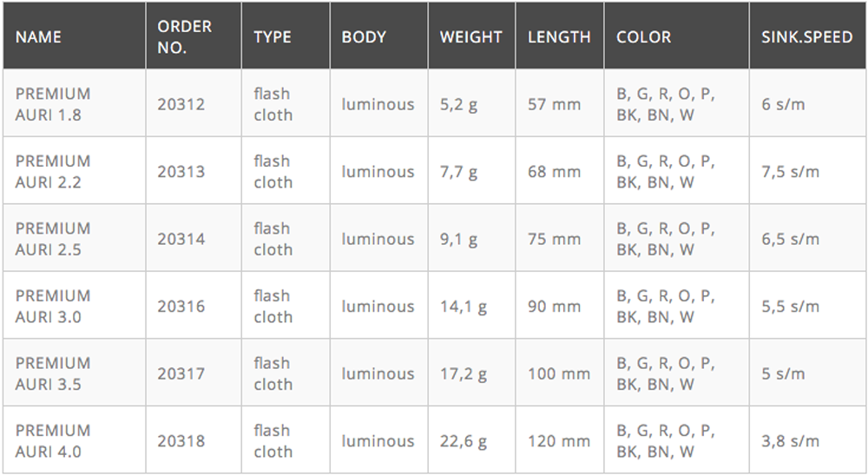The width and height of the screenshot is (868, 475).
Task: Select the TYPE column header
Action: pyautogui.click(x=273, y=37)
